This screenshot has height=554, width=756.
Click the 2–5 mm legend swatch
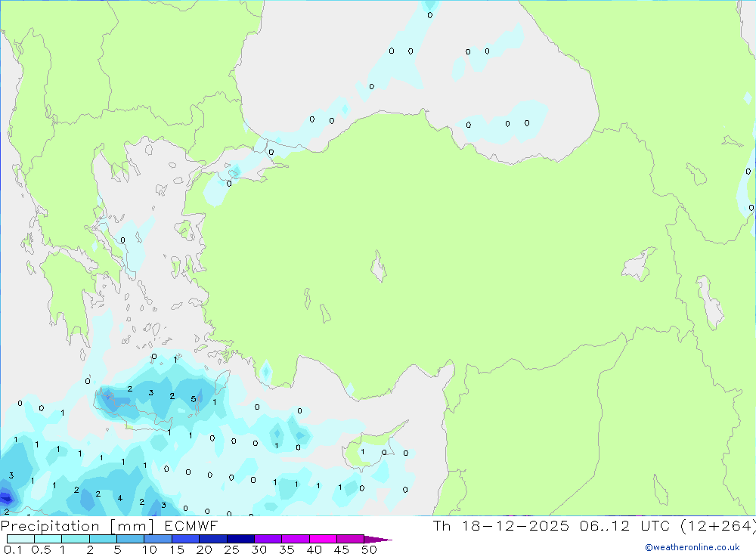(103, 539)
